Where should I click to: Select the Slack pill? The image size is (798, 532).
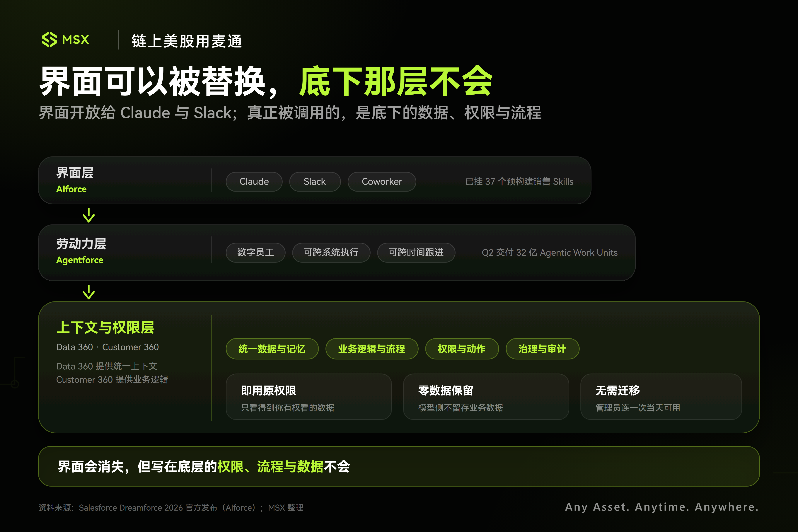pyautogui.click(x=315, y=182)
